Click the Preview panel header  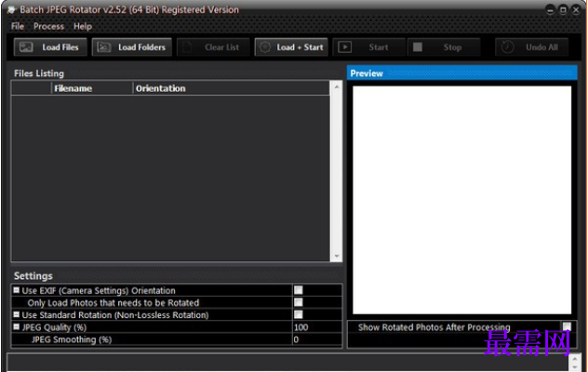[462, 73]
